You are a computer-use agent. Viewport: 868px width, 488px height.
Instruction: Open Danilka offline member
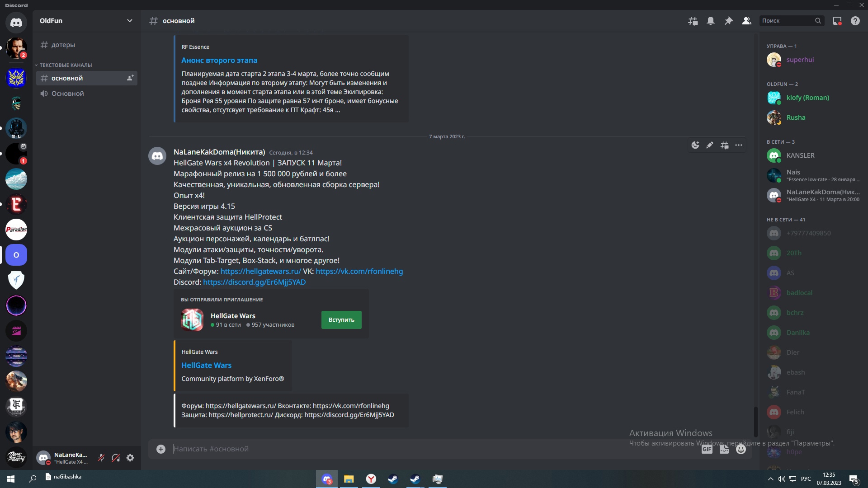tap(812, 333)
